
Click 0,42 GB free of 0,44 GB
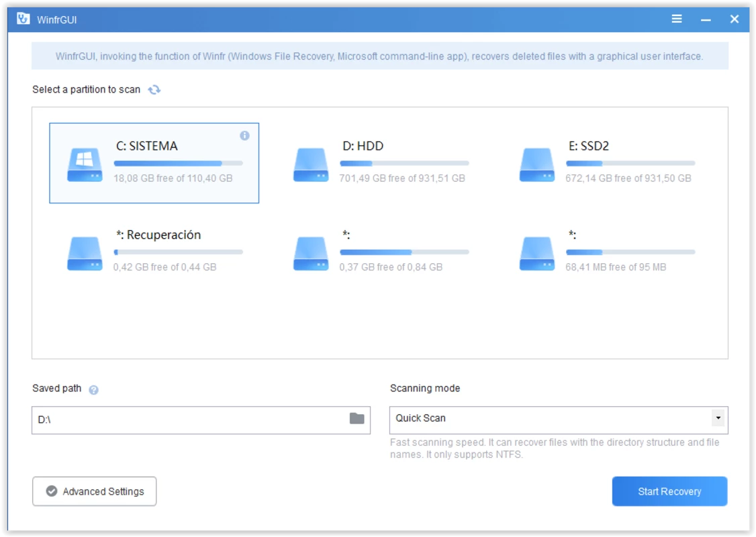pos(165,267)
